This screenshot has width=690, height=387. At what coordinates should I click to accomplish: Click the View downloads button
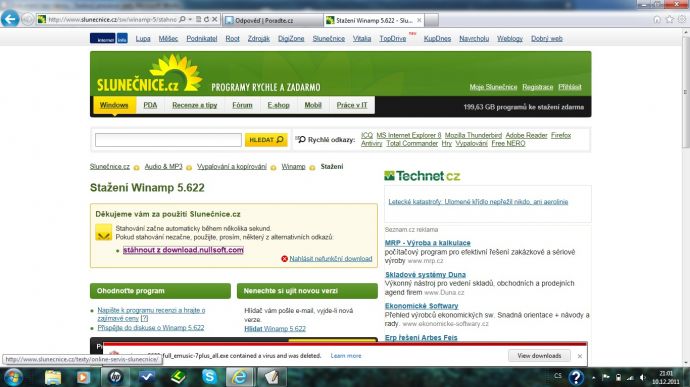(539, 355)
